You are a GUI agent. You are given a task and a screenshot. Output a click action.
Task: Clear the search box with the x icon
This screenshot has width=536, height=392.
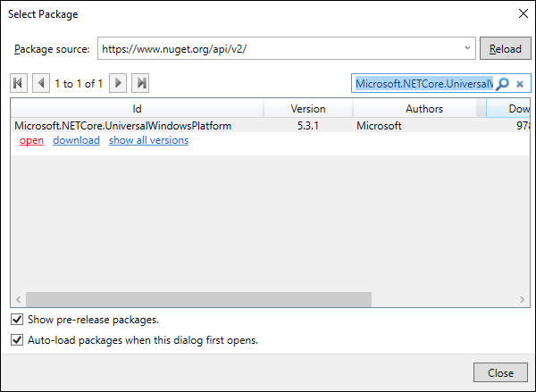tap(520, 84)
